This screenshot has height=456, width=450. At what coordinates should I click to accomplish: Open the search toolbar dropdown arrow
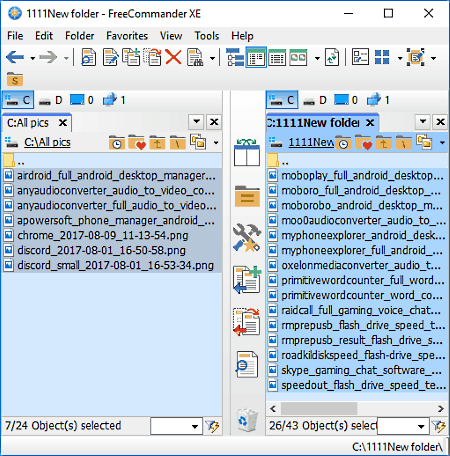tap(212, 58)
